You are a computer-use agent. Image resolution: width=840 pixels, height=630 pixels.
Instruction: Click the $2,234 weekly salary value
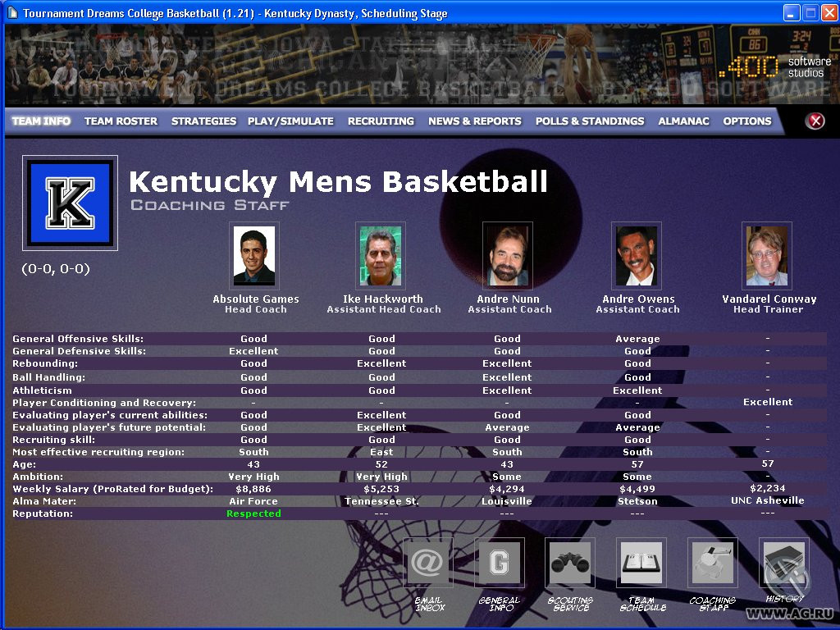768,488
